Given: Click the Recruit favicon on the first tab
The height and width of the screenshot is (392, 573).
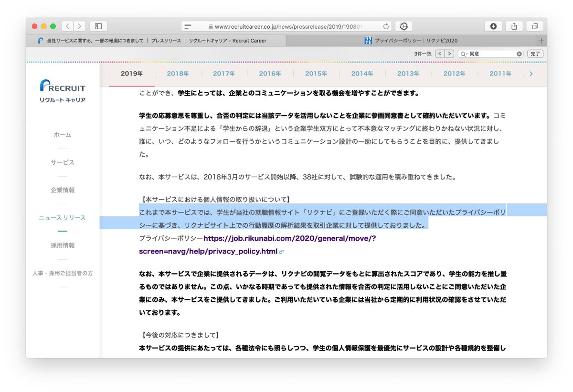Looking at the screenshot, I should click(x=41, y=41).
